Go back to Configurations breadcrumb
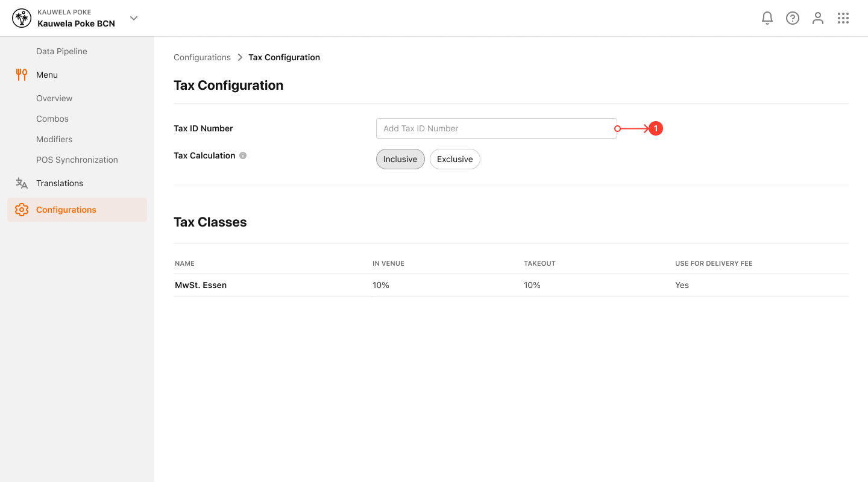This screenshot has height=482, width=868. (x=202, y=57)
